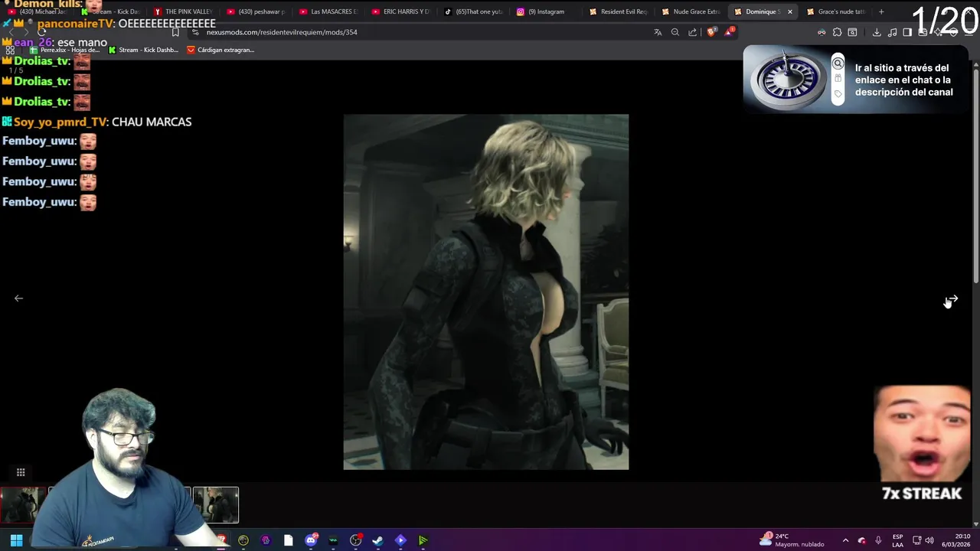
Task: Open the TikTok That one yuta tab
Action: click(474, 11)
